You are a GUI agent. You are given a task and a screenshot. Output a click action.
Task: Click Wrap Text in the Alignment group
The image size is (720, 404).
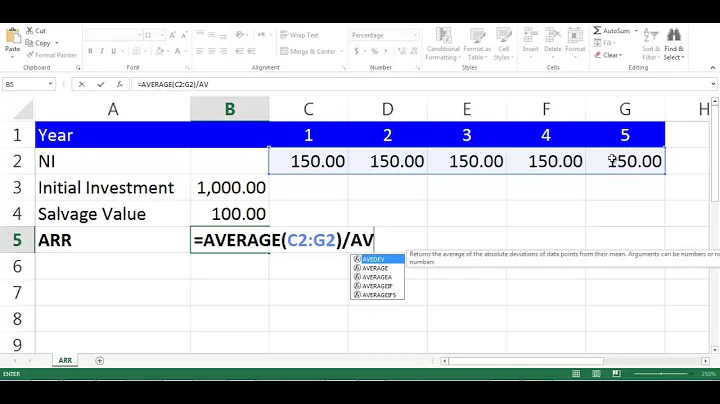coord(299,35)
